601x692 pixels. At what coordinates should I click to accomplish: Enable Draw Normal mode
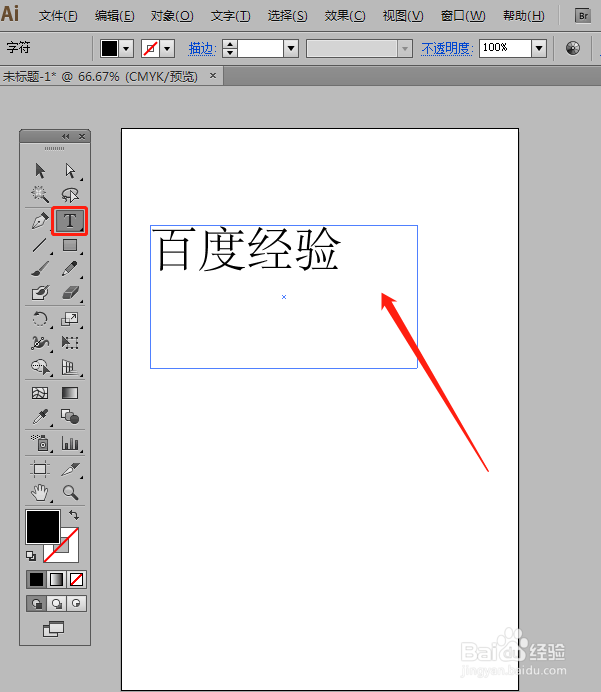[36, 603]
